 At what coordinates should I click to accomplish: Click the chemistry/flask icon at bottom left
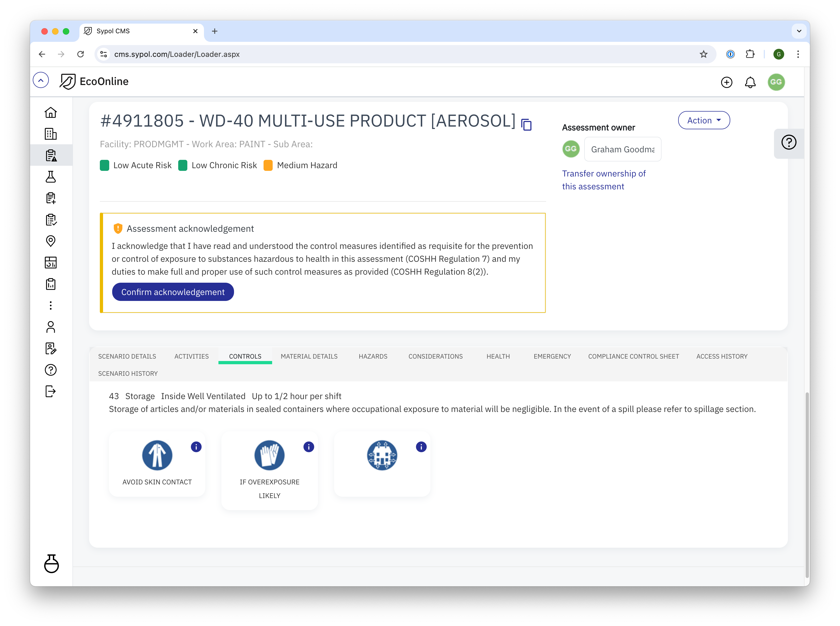coord(51,564)
